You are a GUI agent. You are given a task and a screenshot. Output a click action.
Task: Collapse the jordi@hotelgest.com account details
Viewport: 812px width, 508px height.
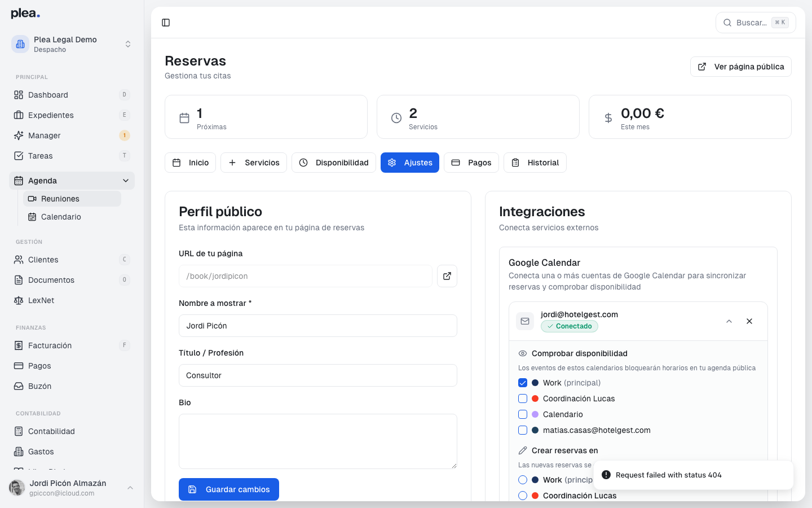(x=729, y=321)
